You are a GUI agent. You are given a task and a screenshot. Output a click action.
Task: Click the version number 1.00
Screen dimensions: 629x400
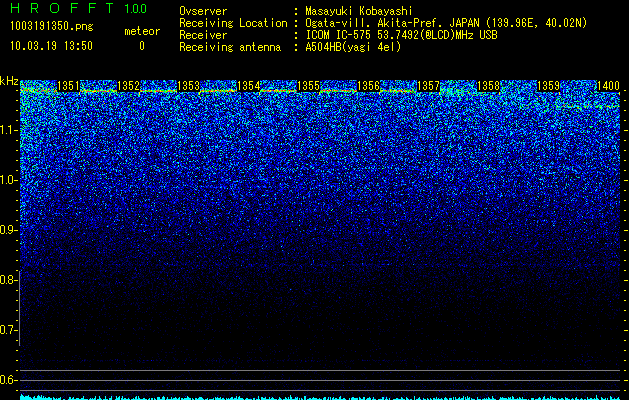click(136, 9)
